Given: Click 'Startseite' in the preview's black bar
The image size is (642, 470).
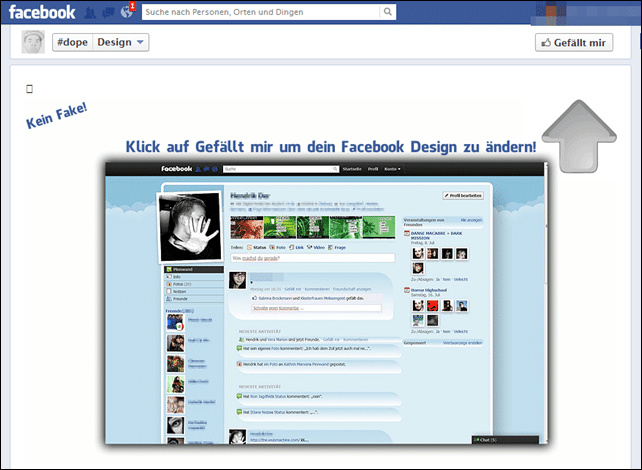Looking at the screenshot, I should [352, 169].
